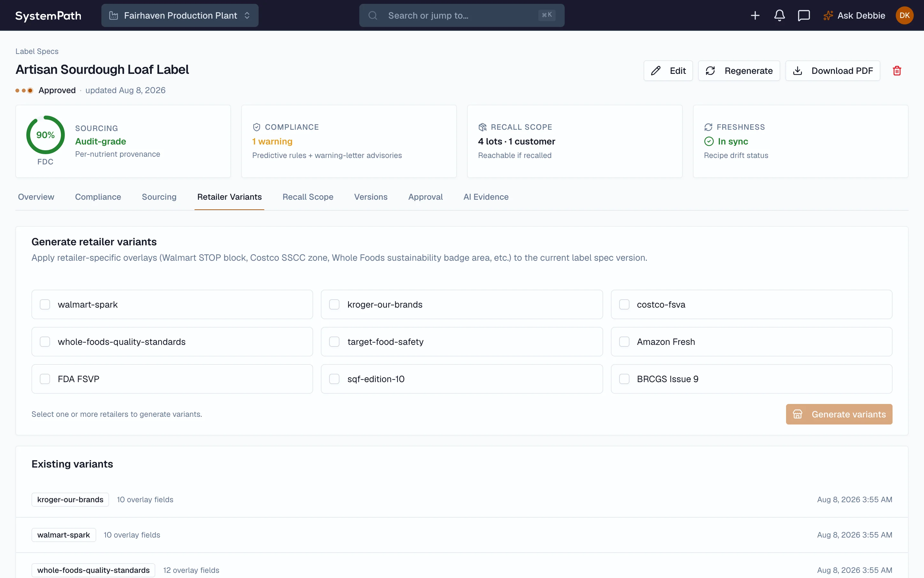Switch to the Compliance tab

[98, 197]
